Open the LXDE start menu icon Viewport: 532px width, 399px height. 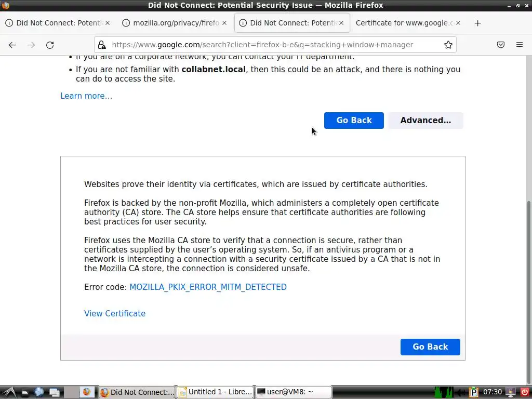[9, 392]
